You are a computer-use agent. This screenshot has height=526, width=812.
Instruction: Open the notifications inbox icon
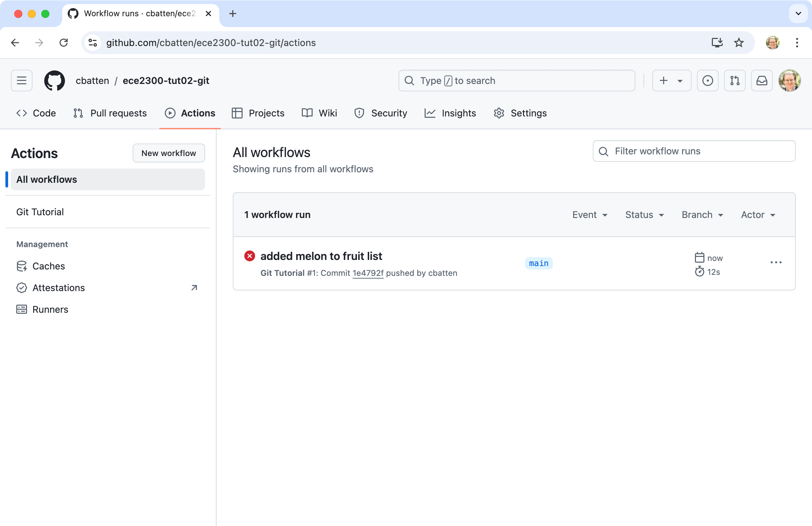[762, 81]
